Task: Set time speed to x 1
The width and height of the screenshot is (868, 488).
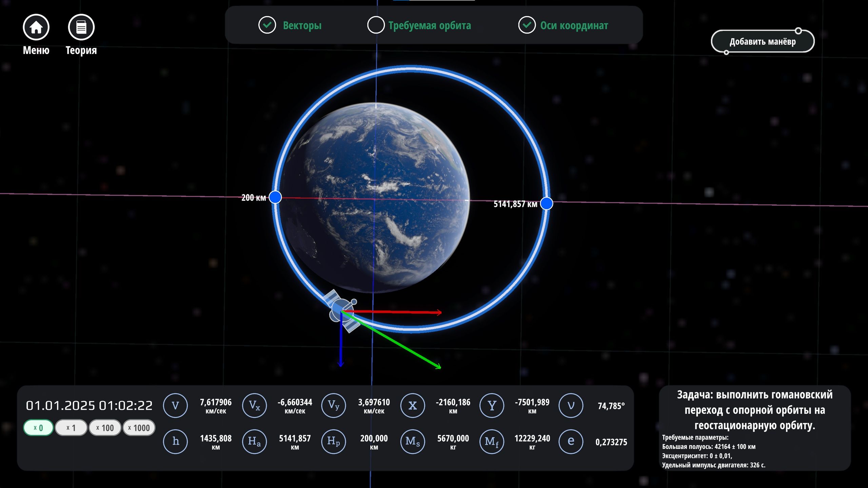Action: tap(71, 428)
